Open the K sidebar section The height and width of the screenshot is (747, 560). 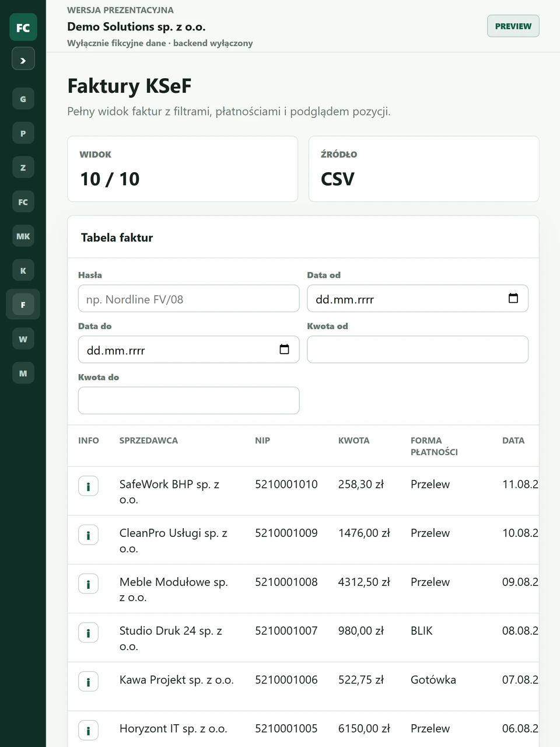(x=23, y=271)
